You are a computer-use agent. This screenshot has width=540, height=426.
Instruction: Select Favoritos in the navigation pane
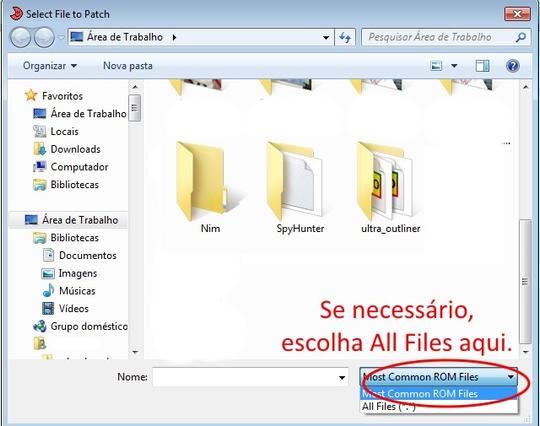[62, 96]
